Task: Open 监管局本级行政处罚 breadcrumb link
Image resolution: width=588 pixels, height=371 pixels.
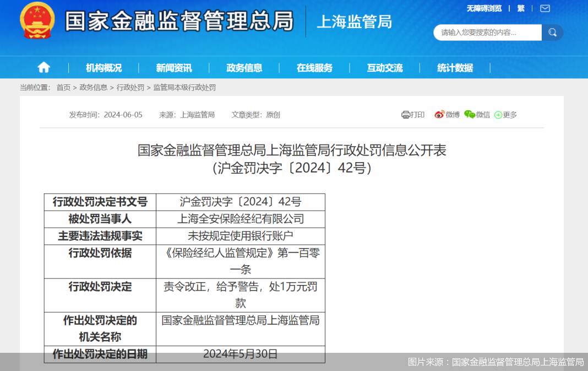Action: 184,87
